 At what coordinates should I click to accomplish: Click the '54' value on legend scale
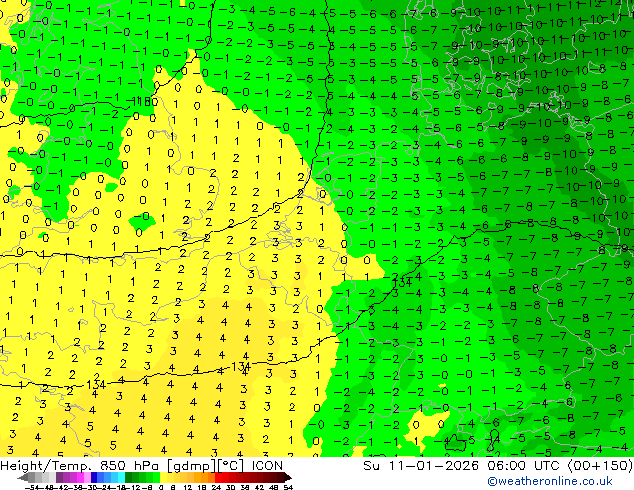tap(288, 487)
